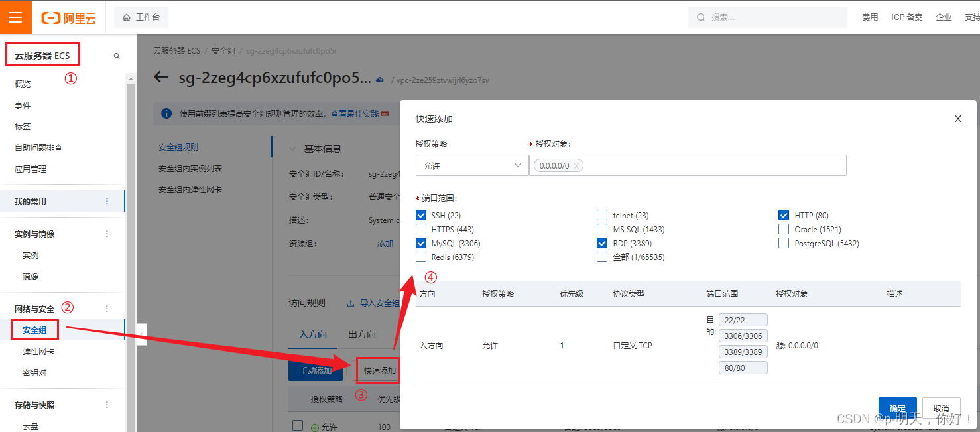This screenshot has height=432, width=980.
Task: Open 概览 in the ECS sidebar
Action: coord(23,84)
